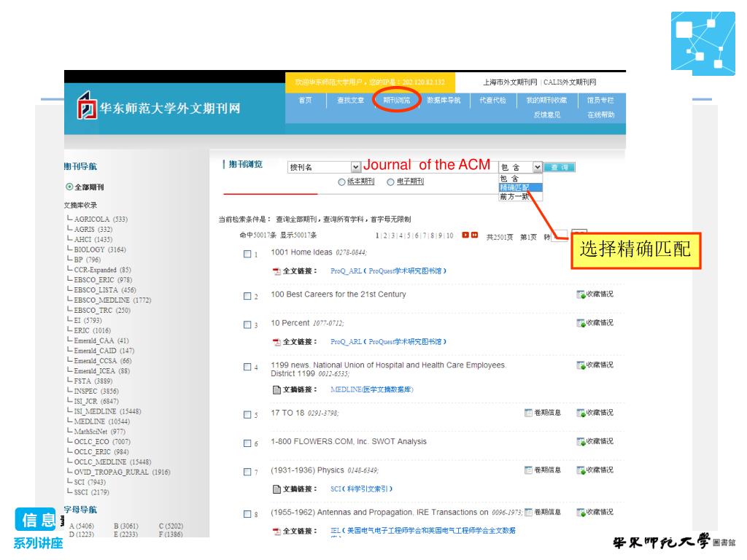Click PDF icon under 10 Percent

tap(276, 343)
